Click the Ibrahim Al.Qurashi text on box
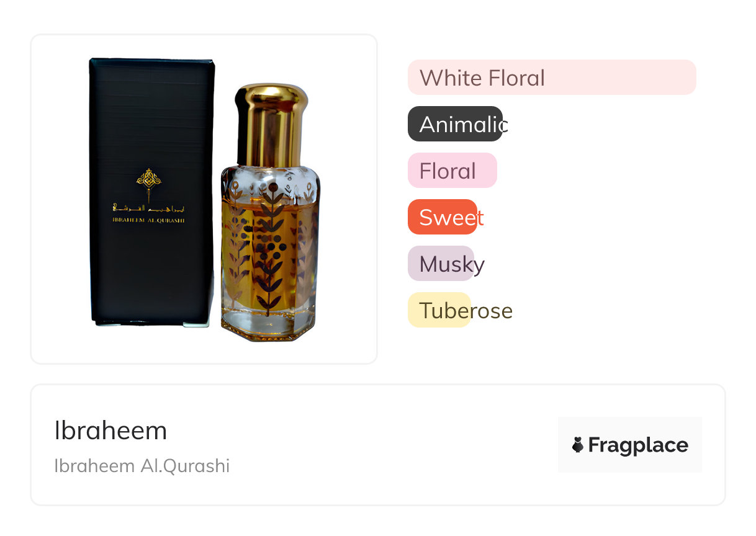 (149, 220)
